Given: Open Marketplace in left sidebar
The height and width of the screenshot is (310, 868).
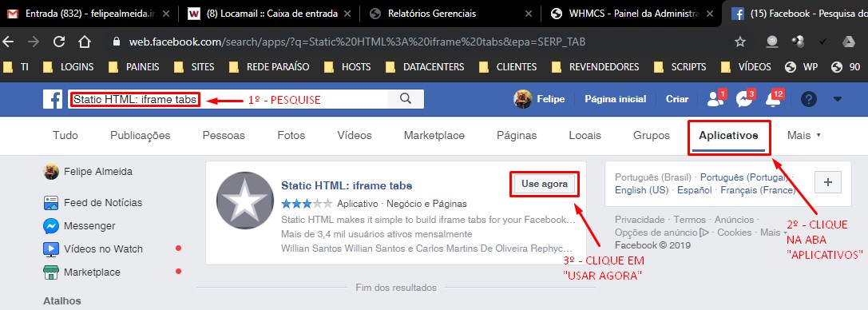Looking at the screenshot, I should [x=82, y=272].
